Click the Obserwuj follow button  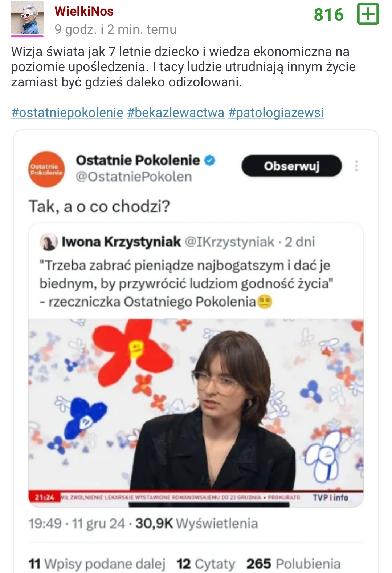pyautogui.click(x=291, y=166)
